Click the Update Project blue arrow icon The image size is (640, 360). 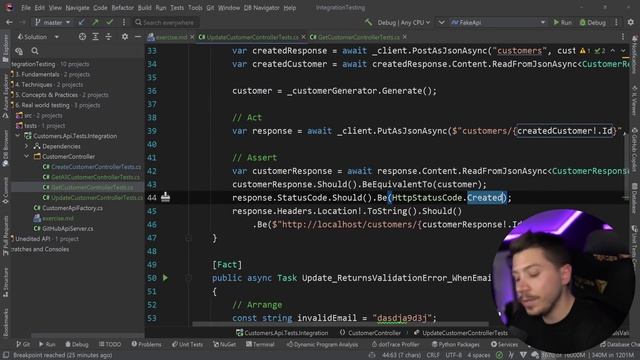(x=82, y=22)
